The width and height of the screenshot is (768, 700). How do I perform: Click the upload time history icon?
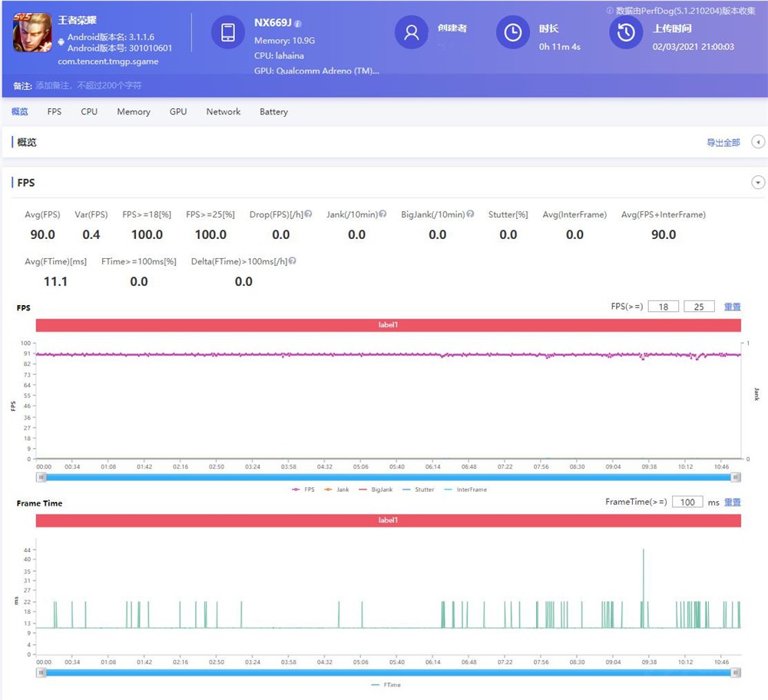tap(626, 32)
